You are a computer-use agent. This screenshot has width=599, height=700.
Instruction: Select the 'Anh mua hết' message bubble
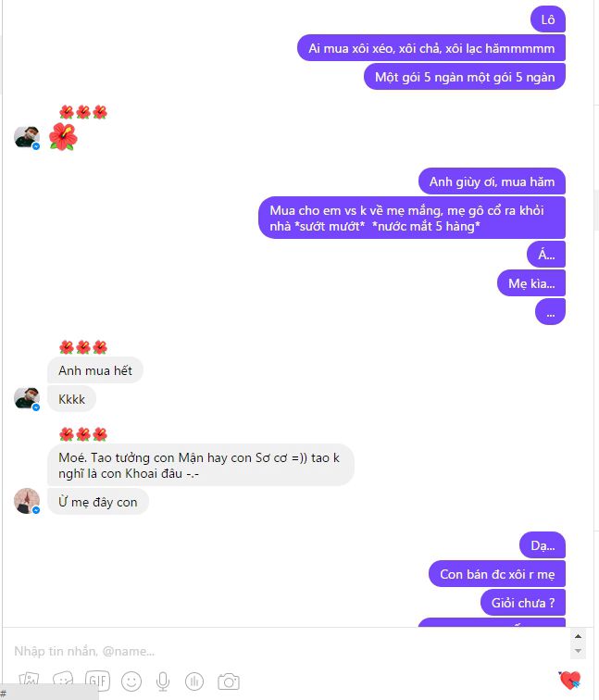(x=95, y=370)
